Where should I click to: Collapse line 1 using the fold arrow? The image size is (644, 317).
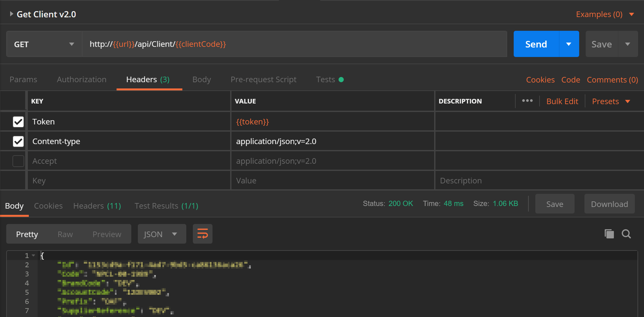33,255
